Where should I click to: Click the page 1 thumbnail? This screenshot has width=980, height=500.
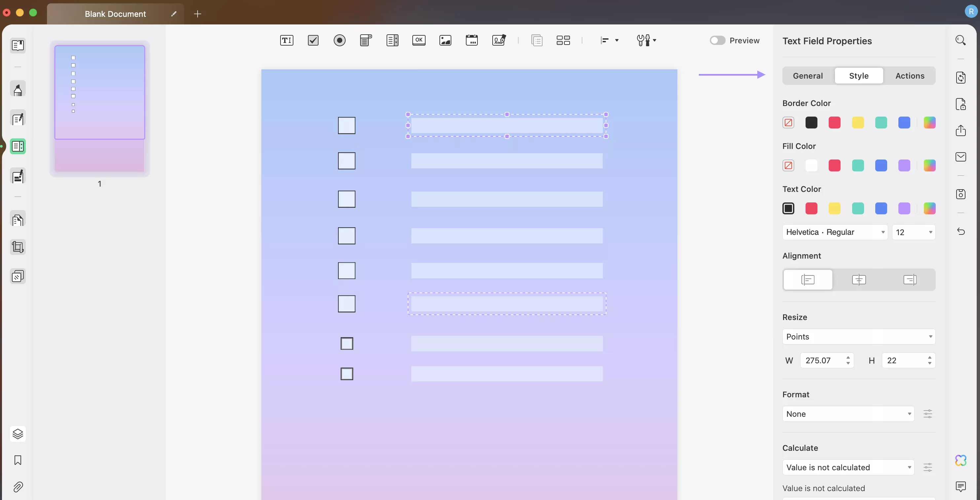[99, 108]
